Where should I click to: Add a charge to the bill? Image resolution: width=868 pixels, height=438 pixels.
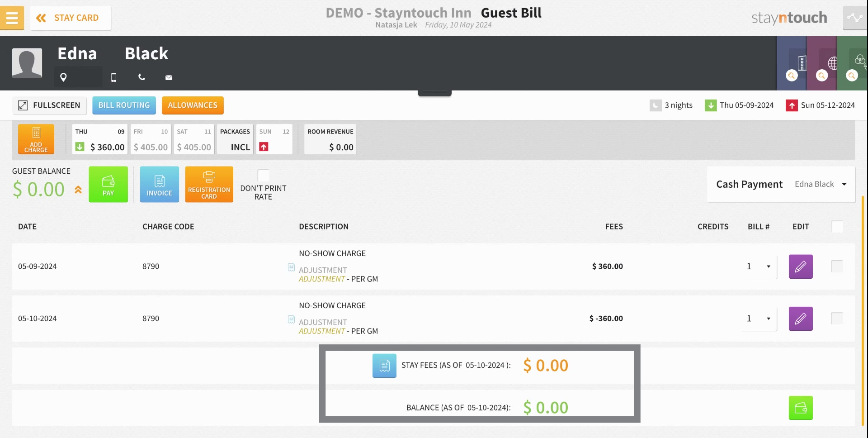36,139
